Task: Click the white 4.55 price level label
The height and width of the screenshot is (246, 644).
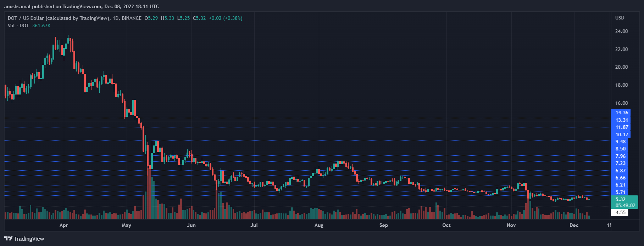Action: [620, 212]
